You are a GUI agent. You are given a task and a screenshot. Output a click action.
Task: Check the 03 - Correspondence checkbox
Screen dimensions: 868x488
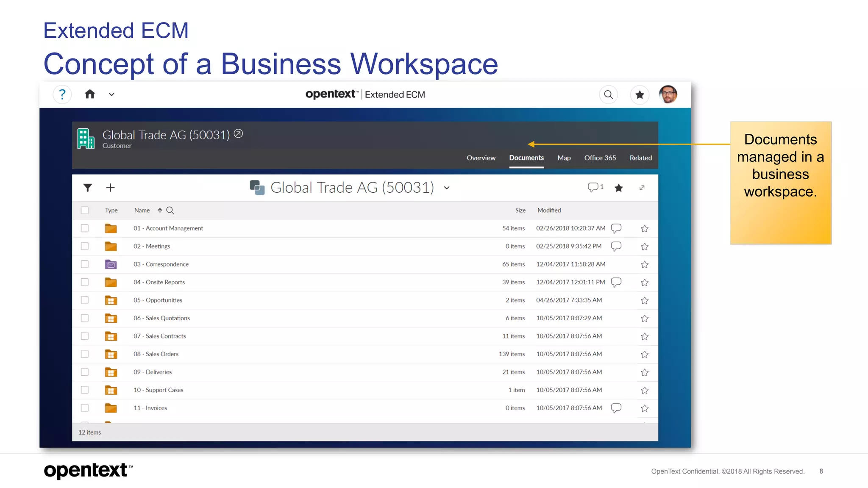click(85, 264)
